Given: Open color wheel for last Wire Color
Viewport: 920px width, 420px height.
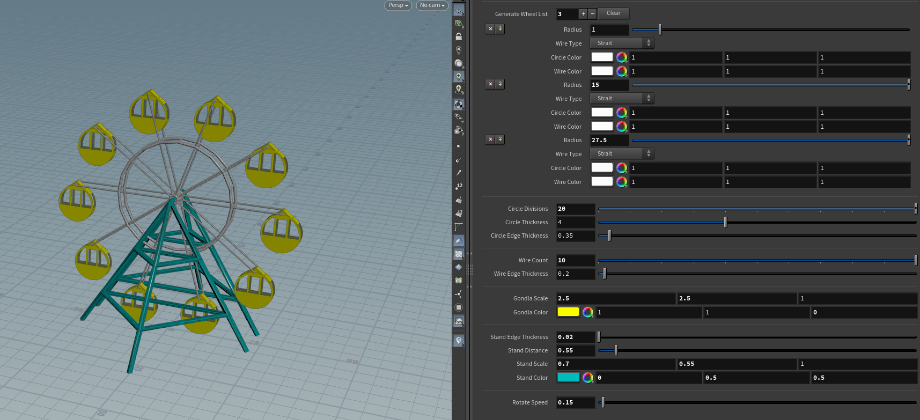Looking at the screenshot, I should (x=622, y=182).
